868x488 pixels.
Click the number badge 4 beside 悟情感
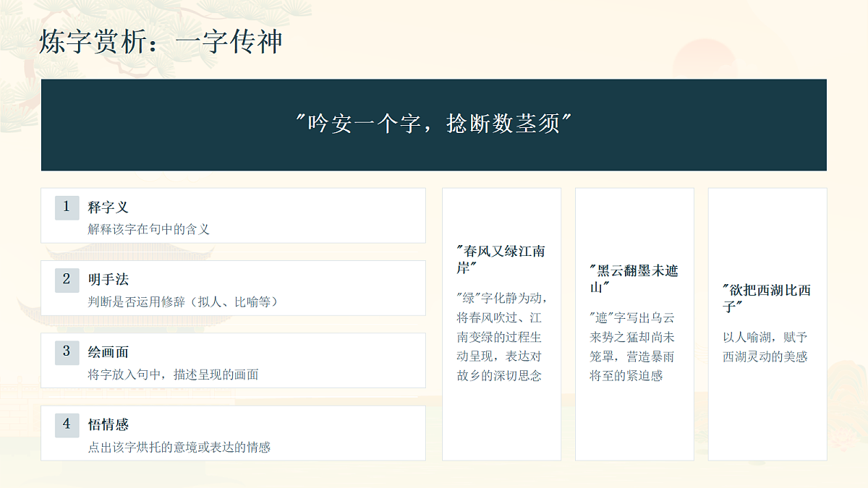pyautogui.click(x=67, y=424)
